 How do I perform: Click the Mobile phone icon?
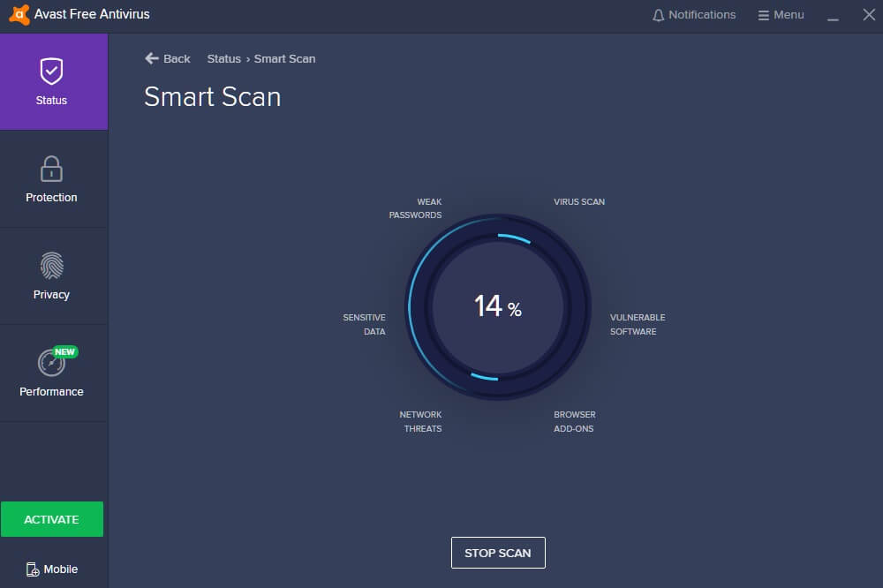pyautogui.click(x=33, y=569)
